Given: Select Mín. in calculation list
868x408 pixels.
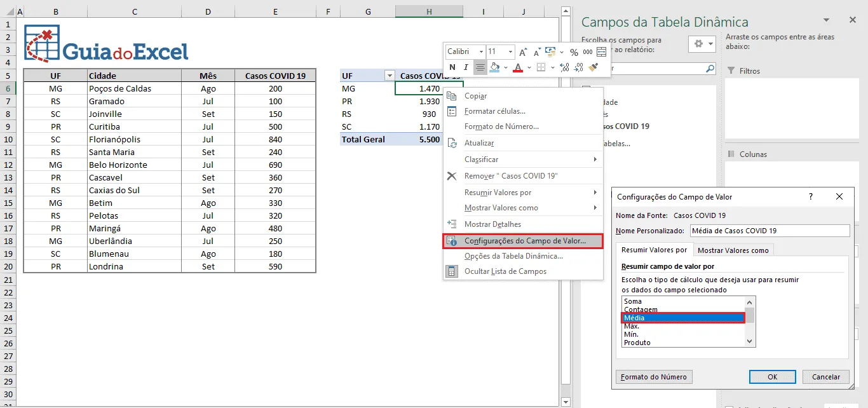Looking at the screenshot, I should pos(683,334).
